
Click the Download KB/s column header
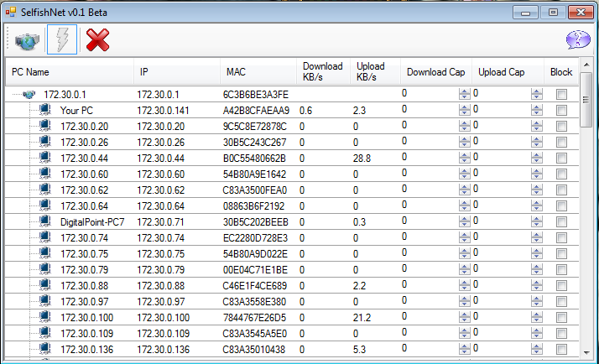323,72
